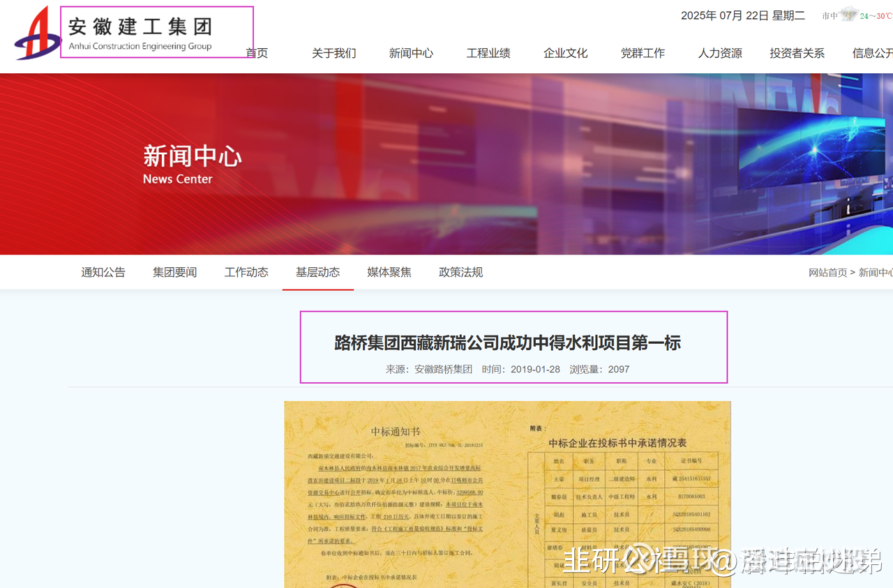893x588 pixels.
Task: Click the 新闻中心 News Center banner heading
Action: [x=192, y=165]
